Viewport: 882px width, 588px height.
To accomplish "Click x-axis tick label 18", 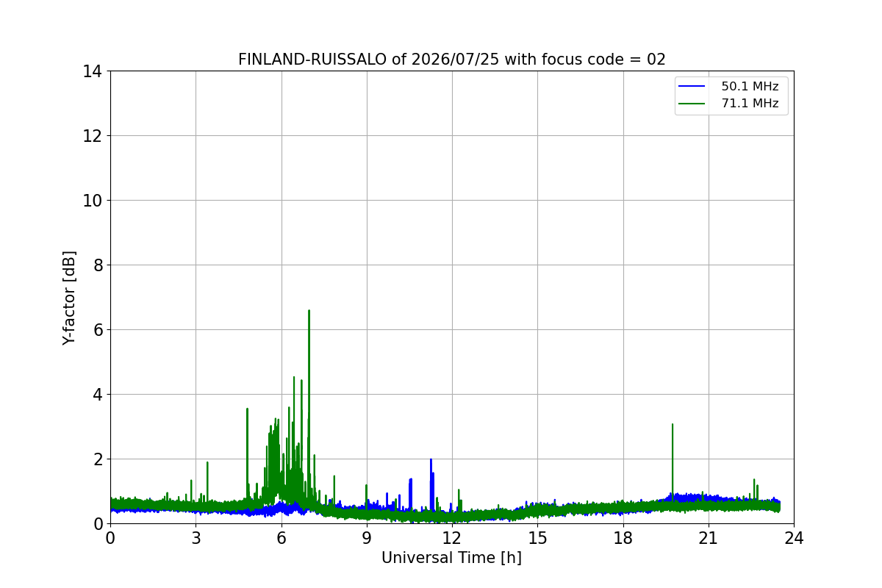I will tap(623, 538).
